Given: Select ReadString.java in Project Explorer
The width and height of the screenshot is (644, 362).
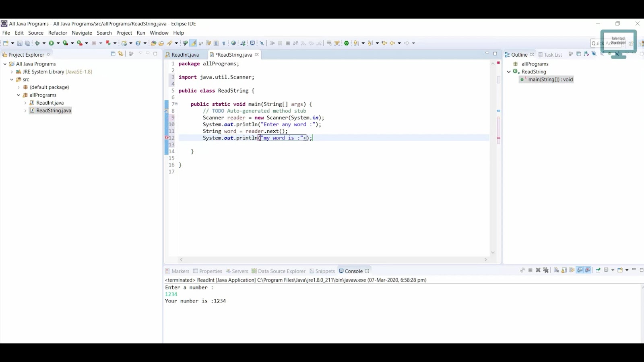Looking at the screenshot, I should 54,111.
